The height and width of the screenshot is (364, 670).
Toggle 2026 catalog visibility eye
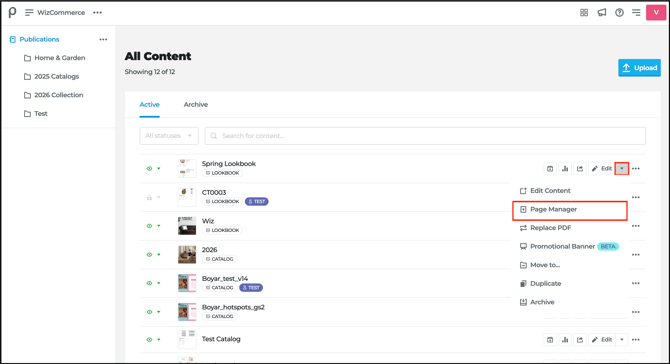149,255
